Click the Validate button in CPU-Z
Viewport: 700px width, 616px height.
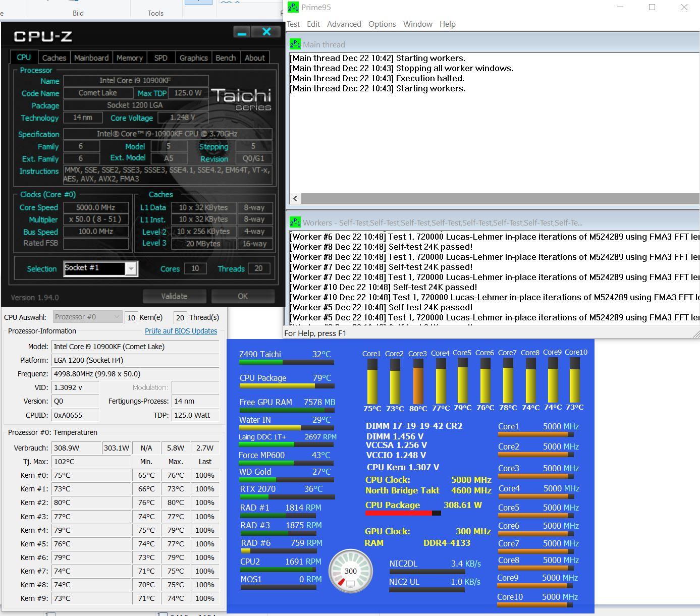click(174, 296)
